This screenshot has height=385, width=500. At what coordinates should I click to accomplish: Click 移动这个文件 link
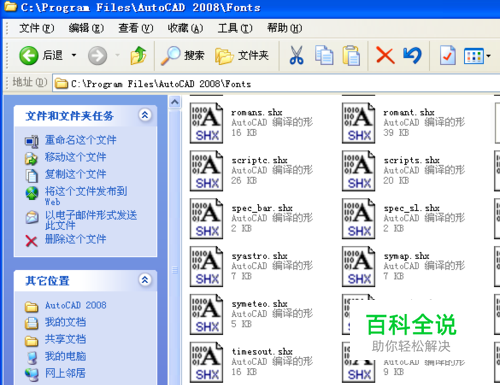[x=75, y=157]
